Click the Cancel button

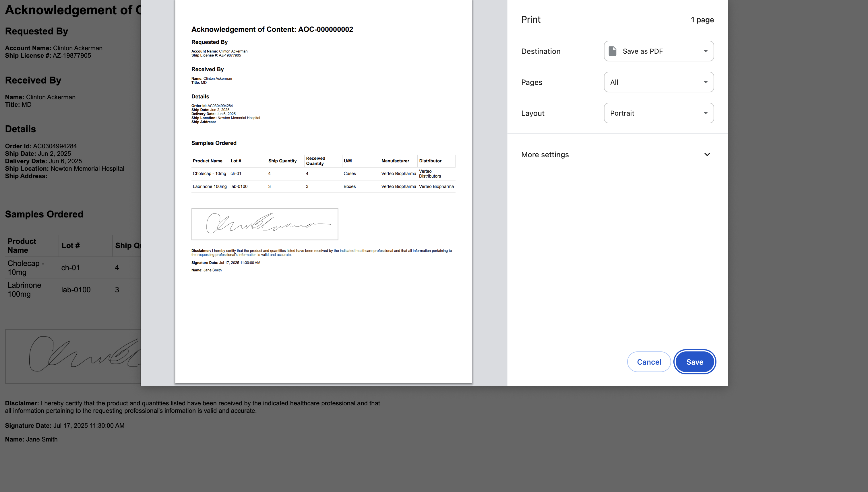[649, 362]
